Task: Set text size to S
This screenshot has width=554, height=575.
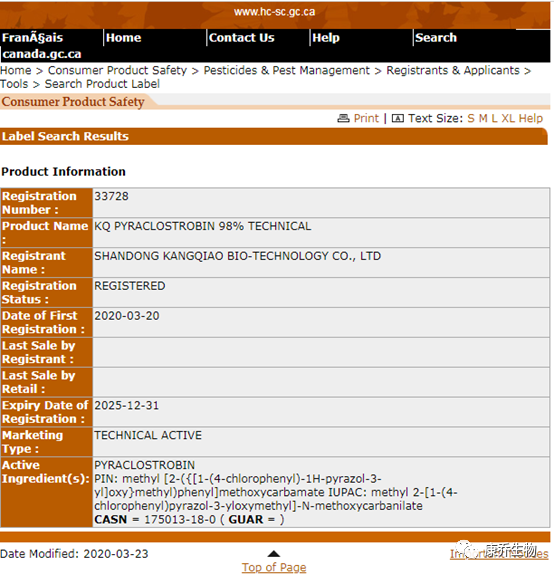Action: pyautogui.click(x=471, y=118)
